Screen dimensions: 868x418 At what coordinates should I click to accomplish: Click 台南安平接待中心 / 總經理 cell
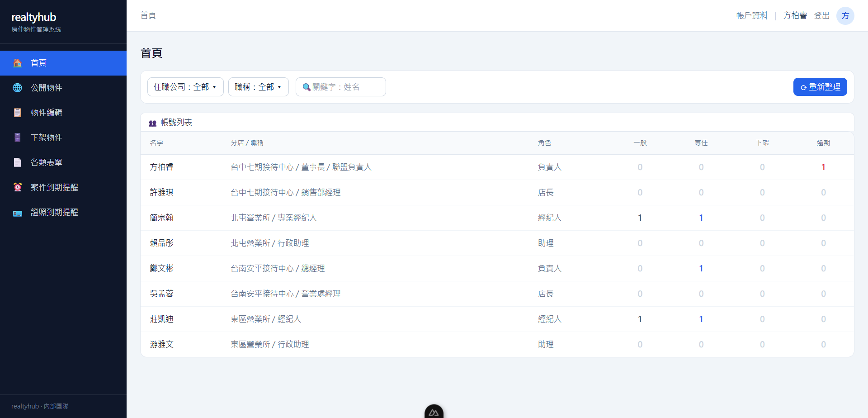[x=278, y=269]
